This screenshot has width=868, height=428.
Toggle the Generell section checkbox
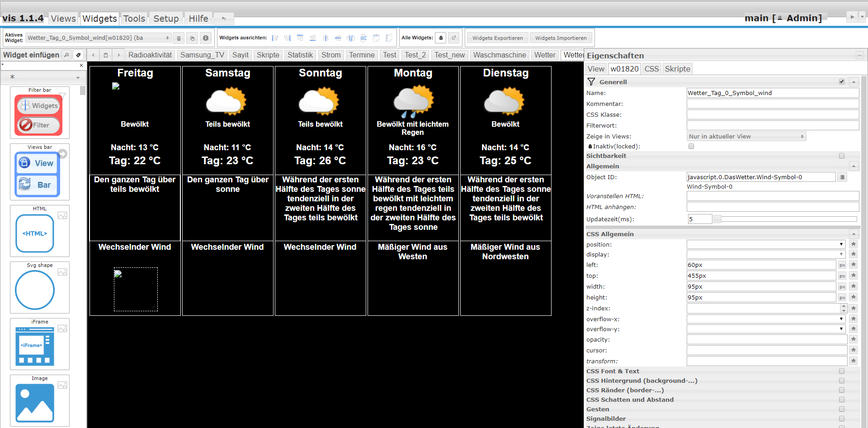coord(842,82)
